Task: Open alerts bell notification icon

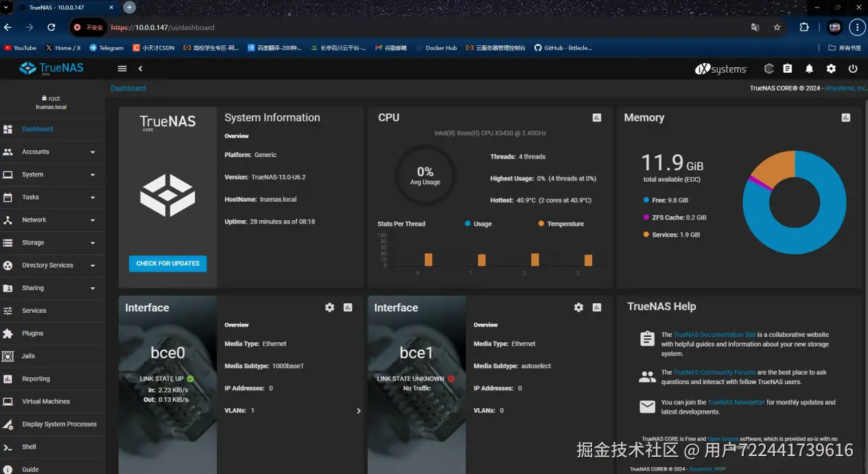Action: point(809,69)
